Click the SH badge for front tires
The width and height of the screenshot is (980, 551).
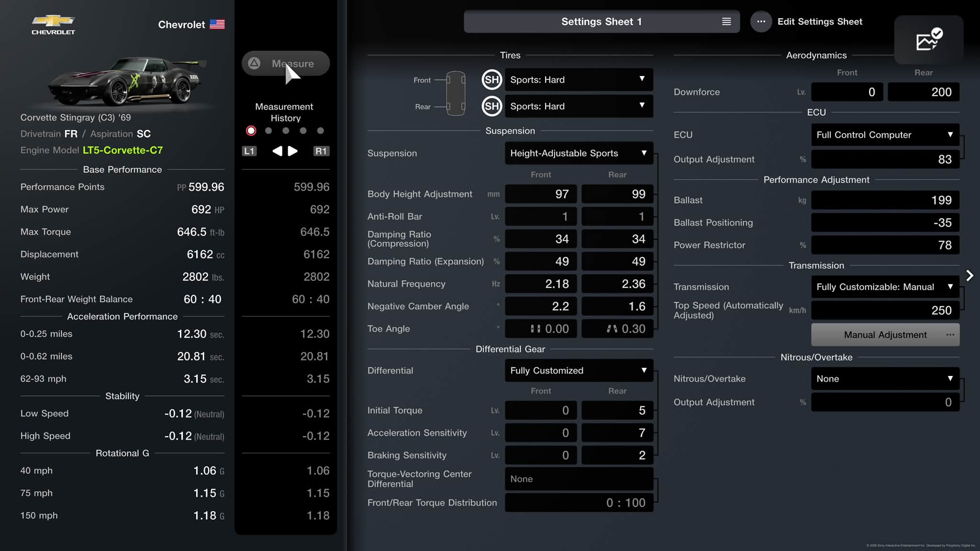point(492,80)
